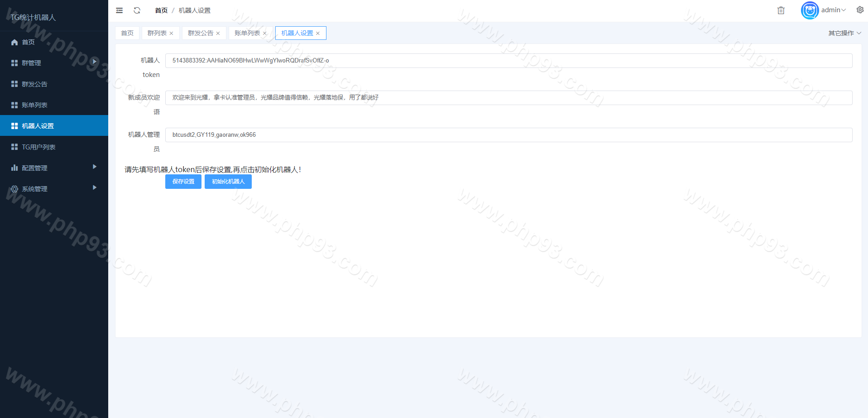
Task: Switch to the 首页 tab
Action: [x=127, y=33]
